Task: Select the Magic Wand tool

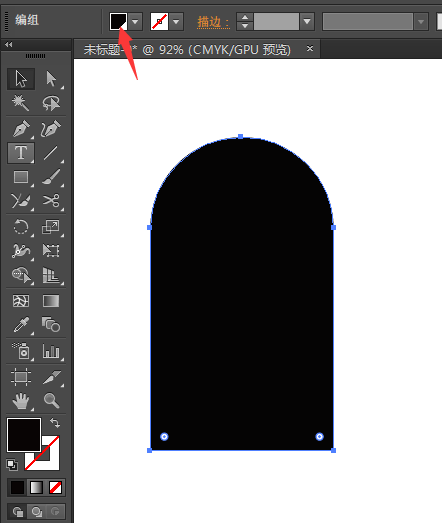Action: 21,103
